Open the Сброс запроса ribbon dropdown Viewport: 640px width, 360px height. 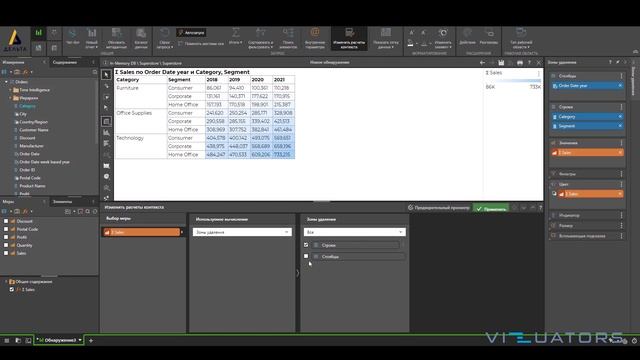[164, 38]
